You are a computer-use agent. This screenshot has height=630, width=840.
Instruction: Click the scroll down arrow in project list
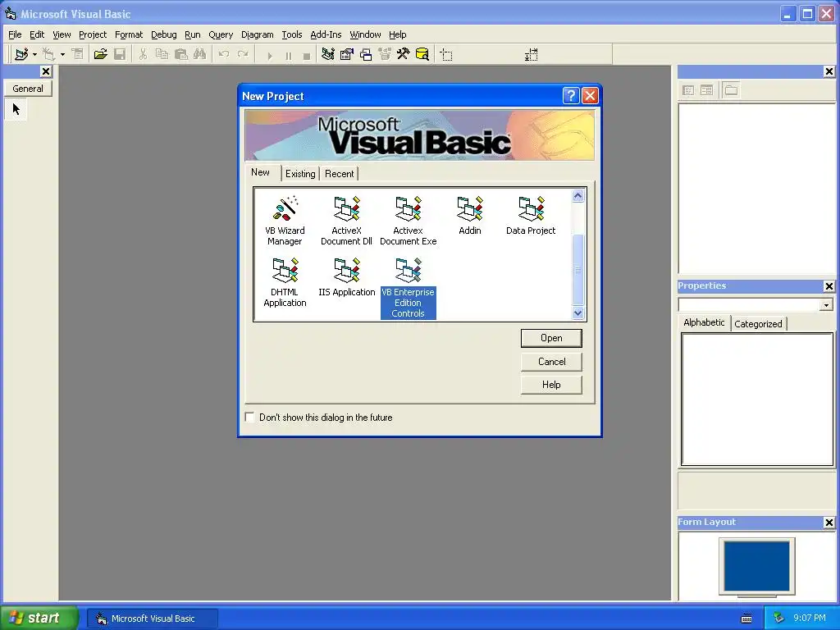point(577,313)
